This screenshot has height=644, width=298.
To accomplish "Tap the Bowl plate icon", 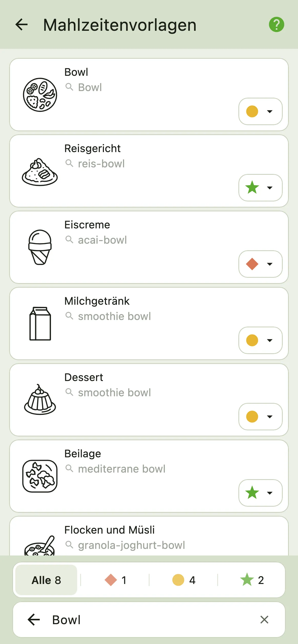I will point(40,95).
